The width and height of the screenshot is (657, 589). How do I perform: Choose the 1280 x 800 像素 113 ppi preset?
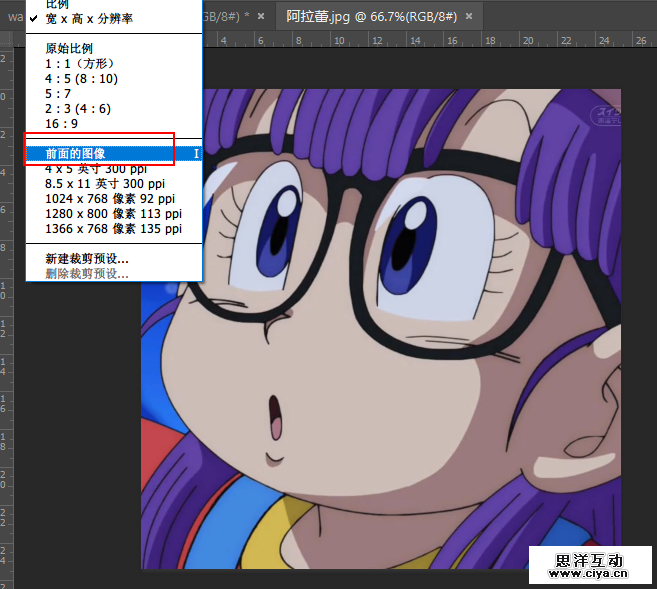pos(113,214)
